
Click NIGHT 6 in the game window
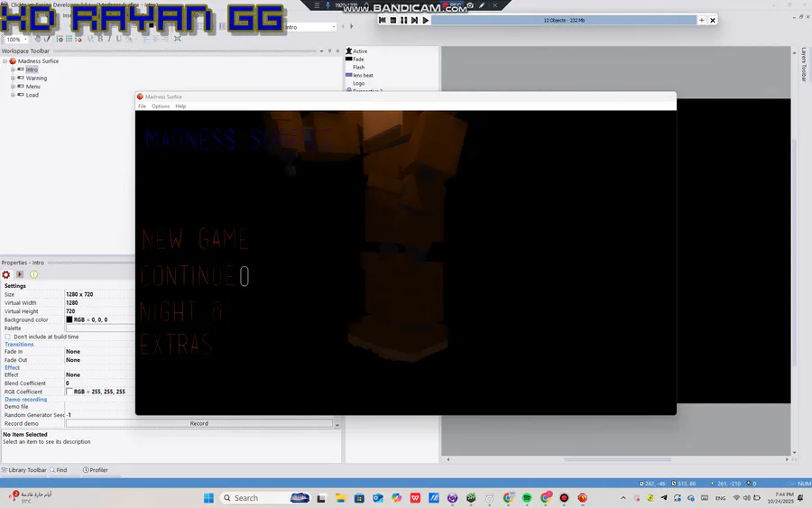(181, 311)
